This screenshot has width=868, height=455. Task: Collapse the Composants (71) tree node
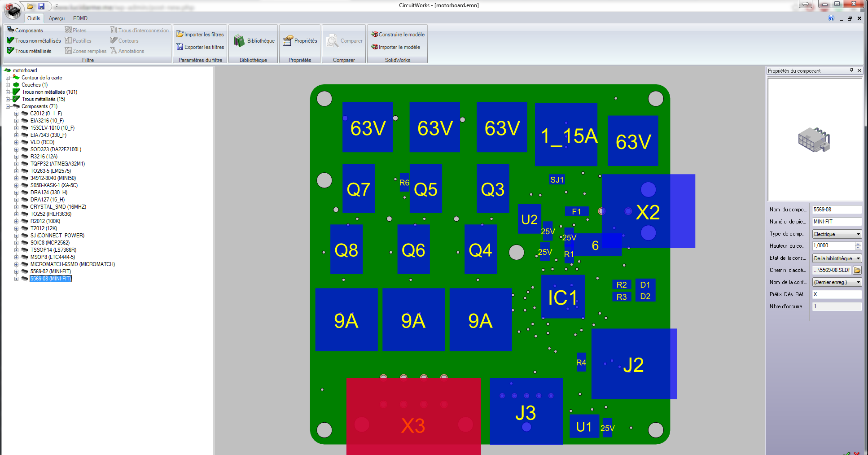click(x=8, y=106)
